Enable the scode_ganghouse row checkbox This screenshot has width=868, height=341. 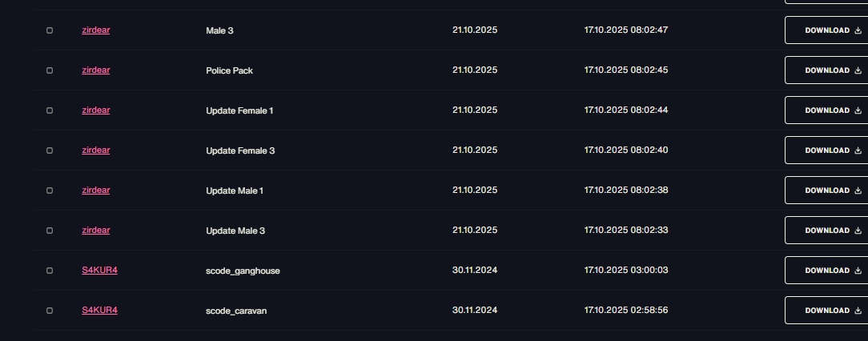[50, 270]
